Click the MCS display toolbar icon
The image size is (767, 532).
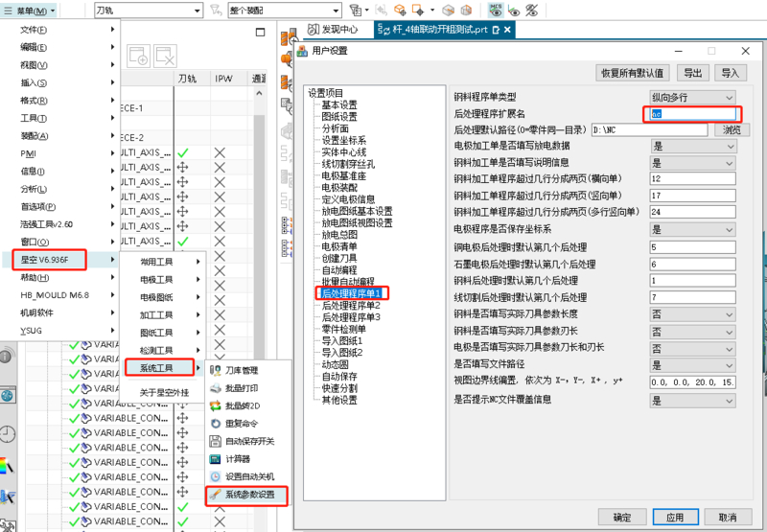(496, 10)
